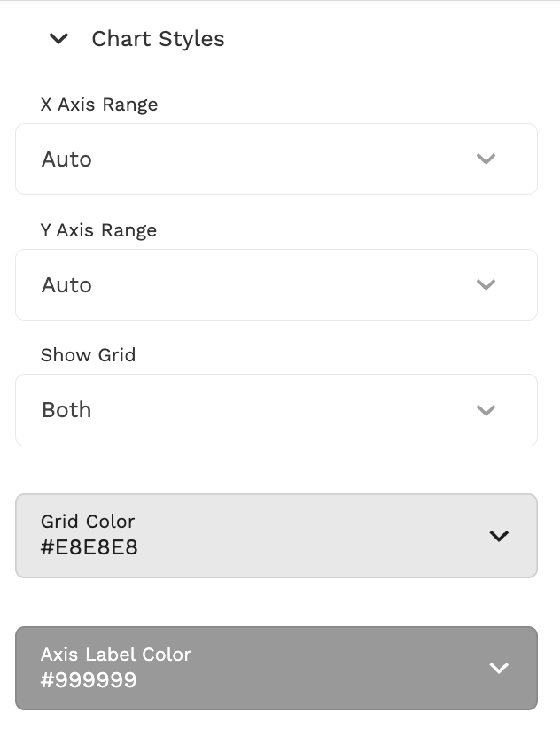Expand the Grid Color chevron arrow
Image resolution: width=560 pixels, height=744 pixels.
pyautogui.click(x=499, y=536)
